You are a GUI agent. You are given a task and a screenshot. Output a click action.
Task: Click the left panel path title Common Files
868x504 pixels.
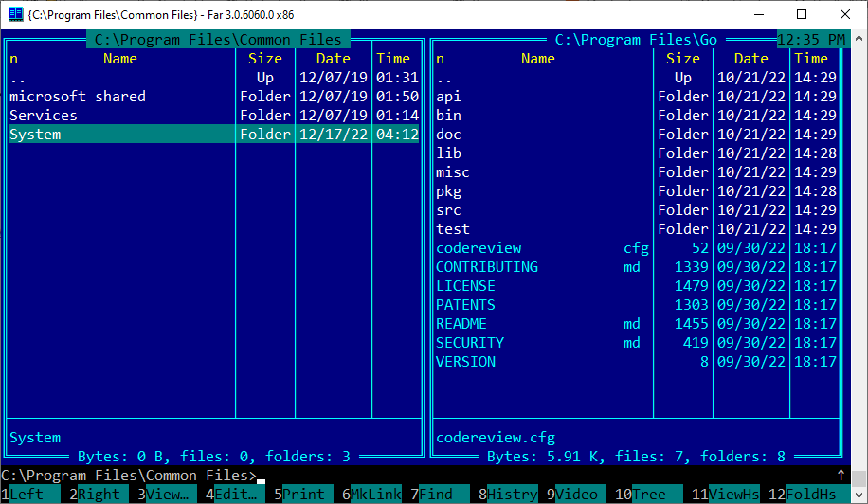218,39
